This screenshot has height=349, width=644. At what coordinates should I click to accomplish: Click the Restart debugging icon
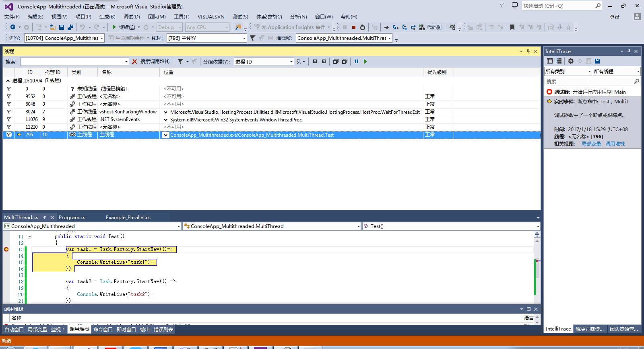[363, 27]
